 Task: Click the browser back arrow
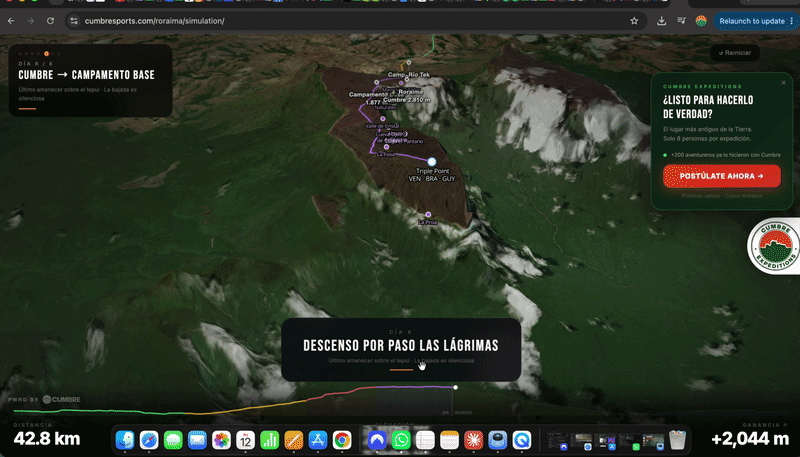pos(11,21)
